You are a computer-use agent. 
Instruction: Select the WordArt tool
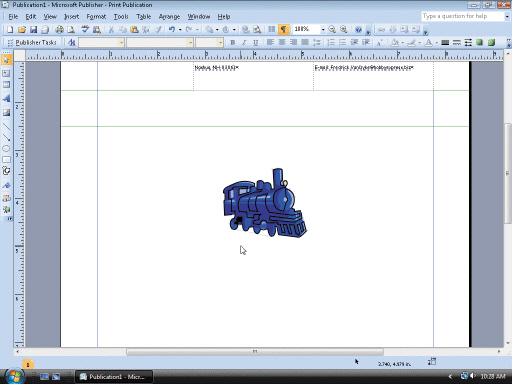point(6,99)
